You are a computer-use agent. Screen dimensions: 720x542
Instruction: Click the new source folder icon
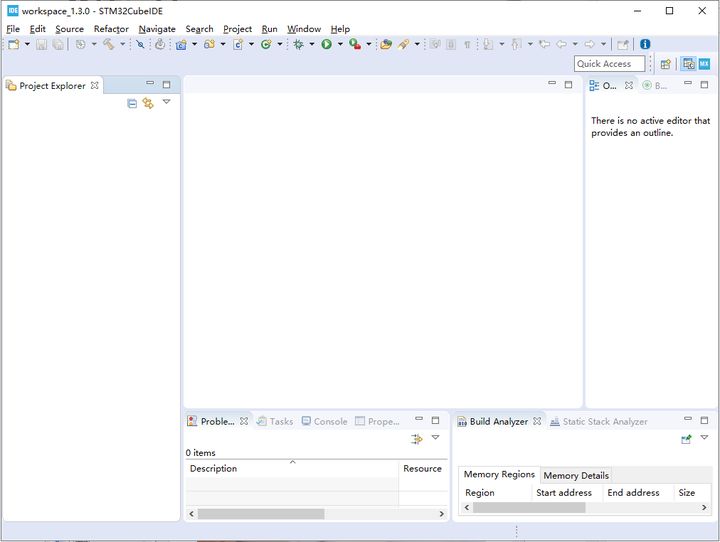209,45
